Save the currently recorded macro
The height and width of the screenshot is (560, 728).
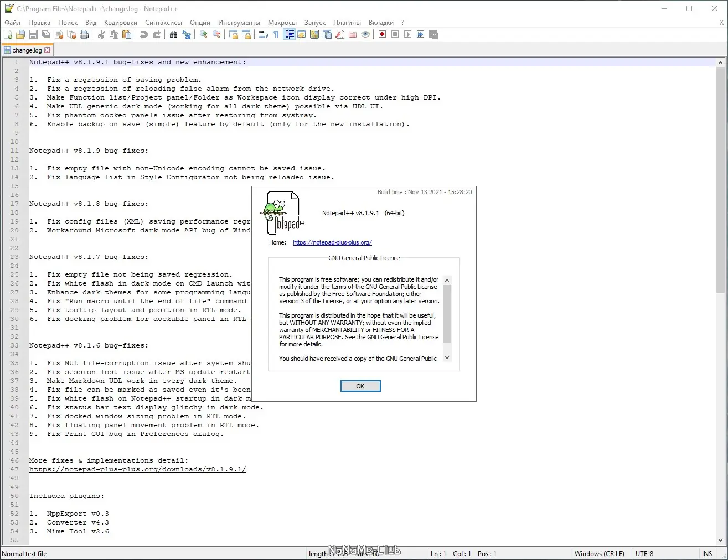point(433,34)
